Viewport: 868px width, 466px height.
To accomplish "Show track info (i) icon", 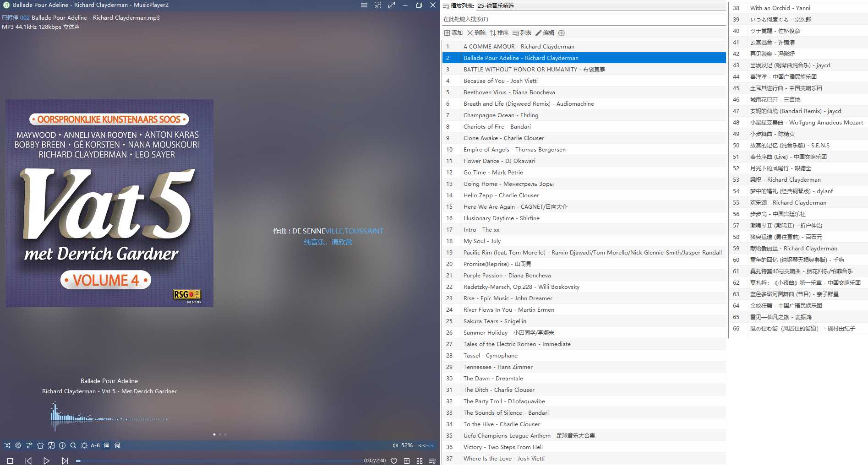I will (62, 445).
